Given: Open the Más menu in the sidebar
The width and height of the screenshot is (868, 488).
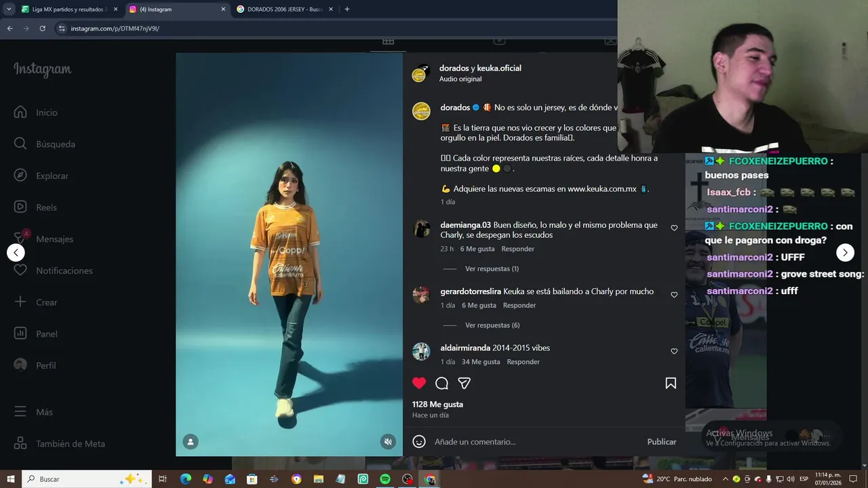Looking at the screenshot, I should pos(33,412).
